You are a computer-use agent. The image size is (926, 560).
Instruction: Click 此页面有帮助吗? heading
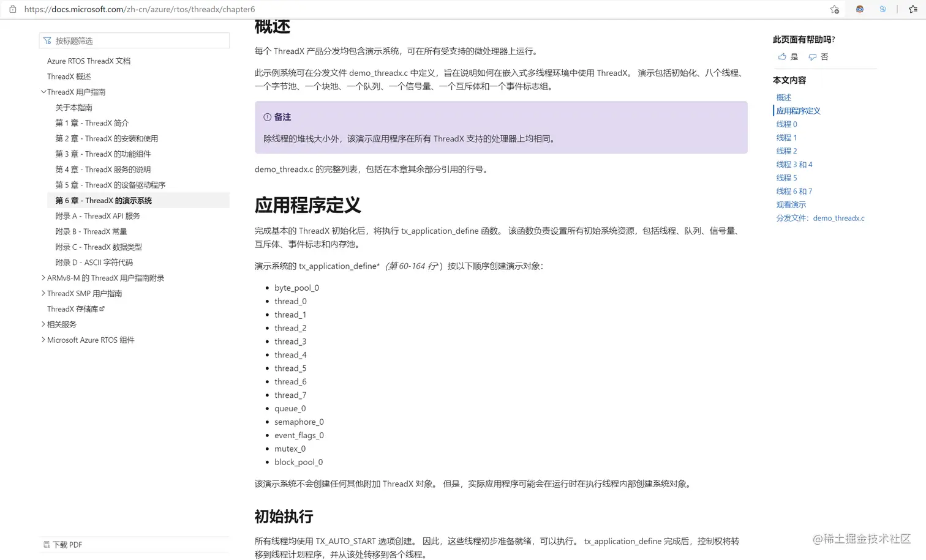click(x=804, y=40)
